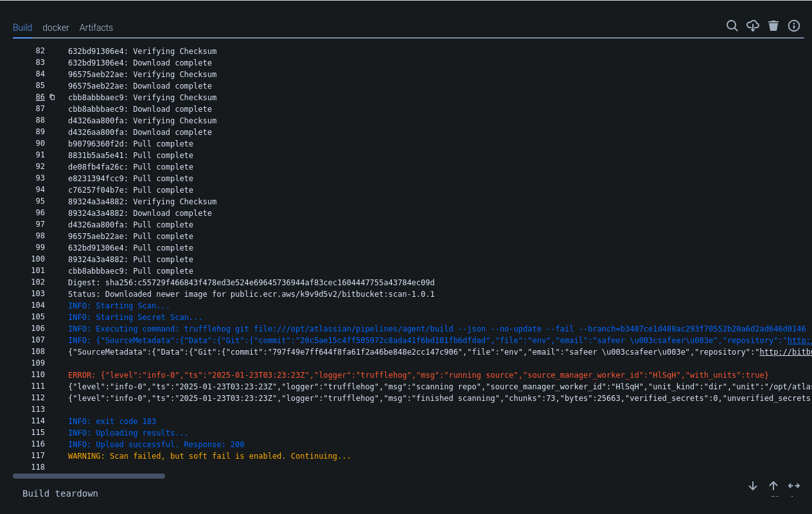The width and height of the screenshot is (812, 514).
Task: Jump to log top with up arrow
Action: (x=773, y=486)
